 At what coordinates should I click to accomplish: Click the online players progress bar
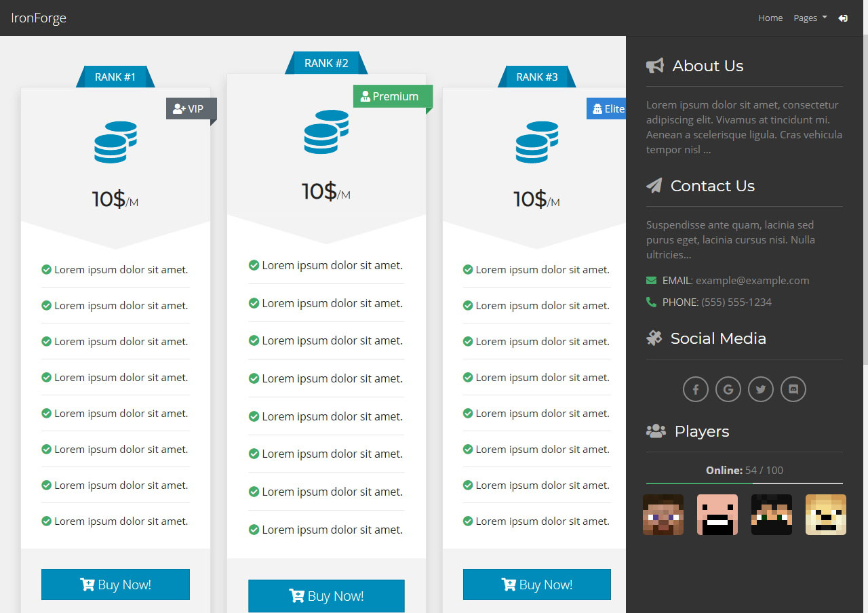click(744, 483)
